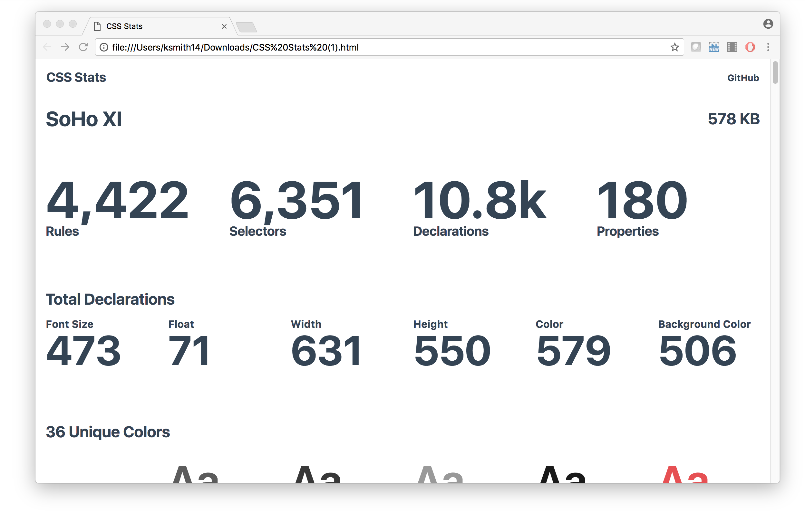
Task: Click the Total Declarations heading
Action: click(x=110, y=299)
